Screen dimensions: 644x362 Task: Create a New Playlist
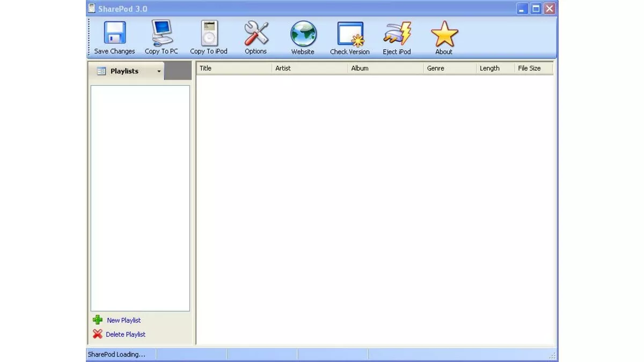tap(123, 320)
